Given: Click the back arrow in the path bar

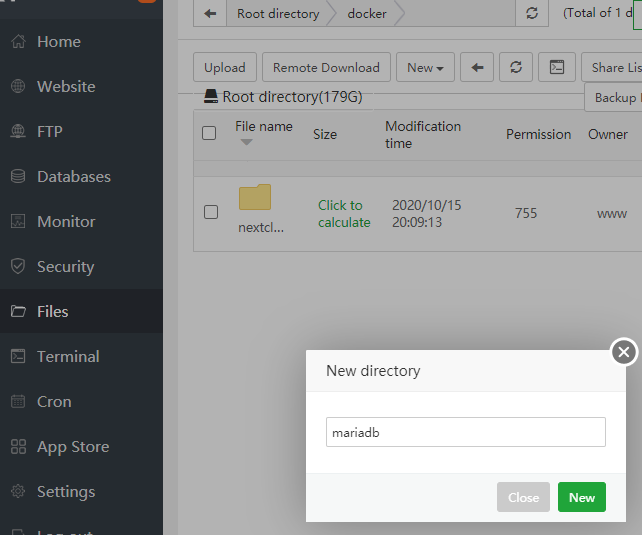Looking at the screenshot, I should coord(209,14).
